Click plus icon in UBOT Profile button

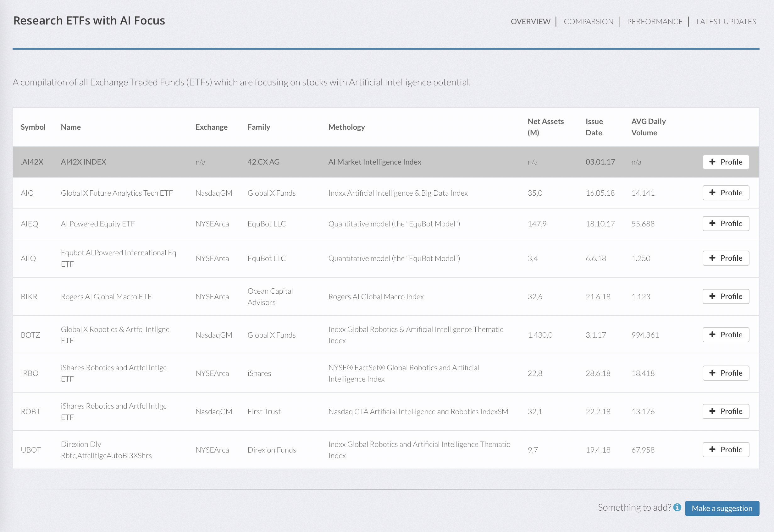(712, 449)
